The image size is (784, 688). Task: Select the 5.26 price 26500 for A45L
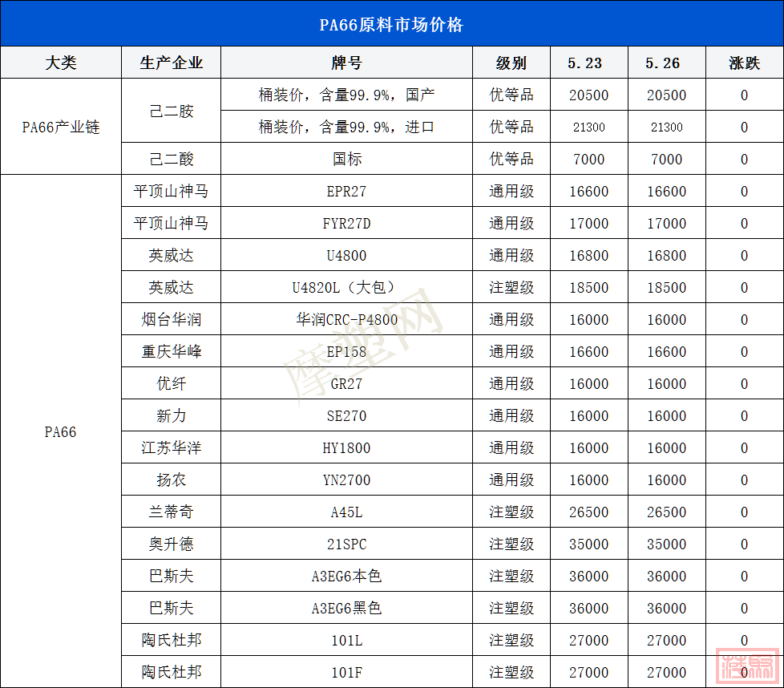666,512
